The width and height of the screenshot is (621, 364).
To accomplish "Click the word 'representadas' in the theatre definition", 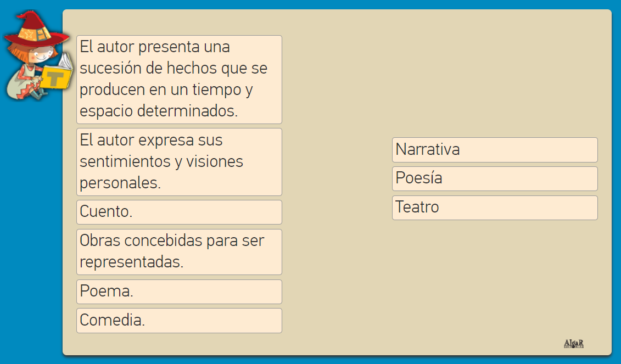I will coord(131,262).
